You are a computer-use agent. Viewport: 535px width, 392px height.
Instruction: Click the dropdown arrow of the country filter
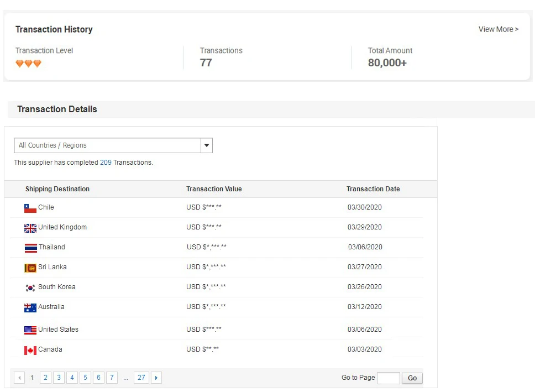(207, 145)
